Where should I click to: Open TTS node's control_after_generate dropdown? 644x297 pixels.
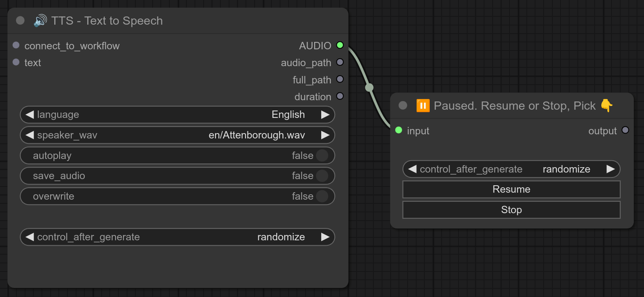[x=177, y=237]
